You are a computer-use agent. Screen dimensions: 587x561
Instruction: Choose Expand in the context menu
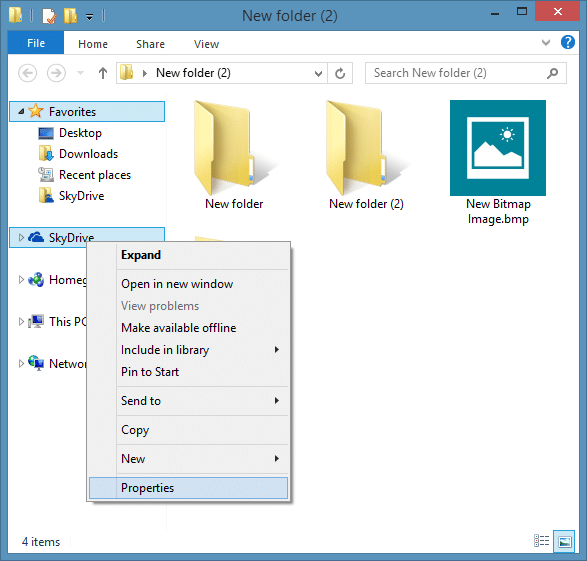189,255
